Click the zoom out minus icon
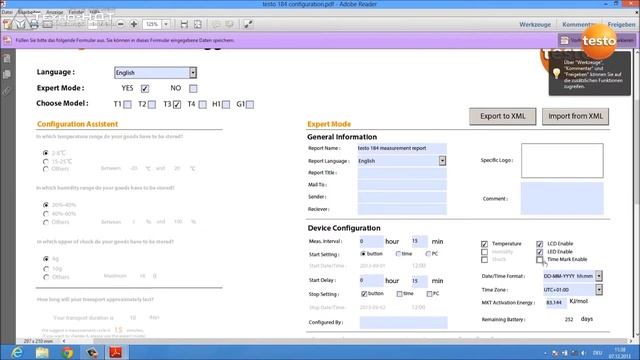The width and height of the screenshot is (640, 360). (120, 24)
